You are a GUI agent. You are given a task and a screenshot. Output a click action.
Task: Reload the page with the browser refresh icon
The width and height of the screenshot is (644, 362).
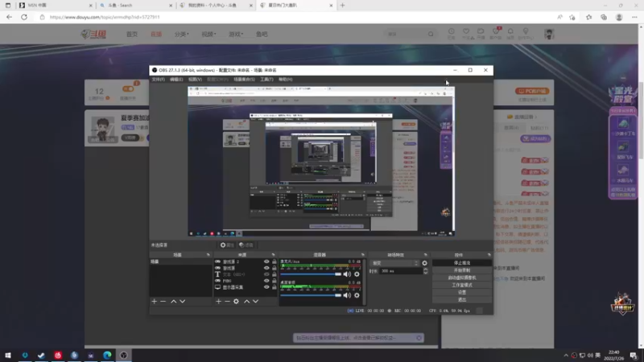[24, 17]
